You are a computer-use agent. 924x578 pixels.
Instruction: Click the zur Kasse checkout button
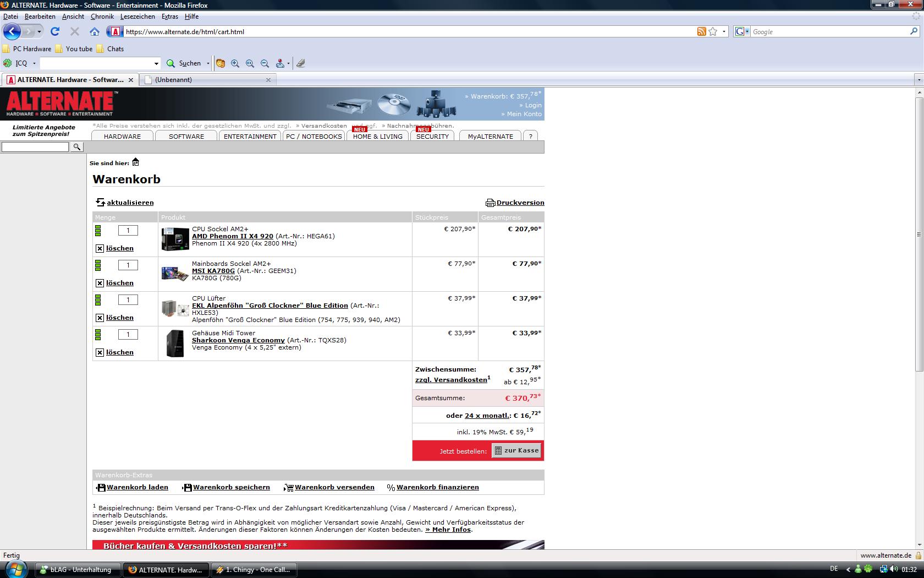click(x=516, y=450)
